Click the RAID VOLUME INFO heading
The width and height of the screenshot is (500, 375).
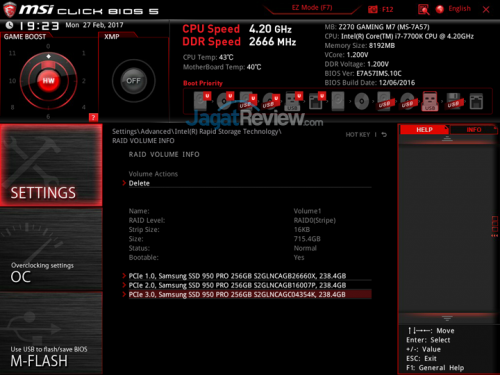164,154
